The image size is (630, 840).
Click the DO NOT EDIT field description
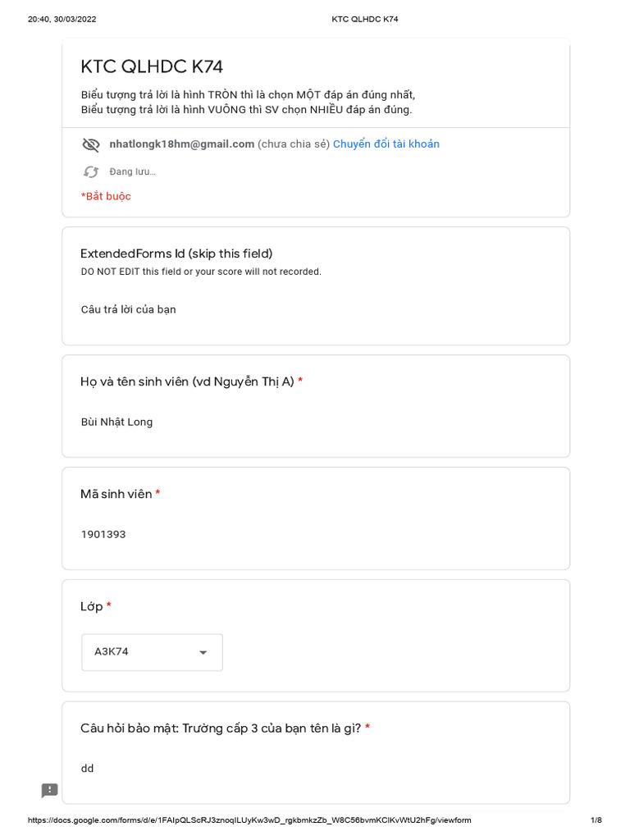tap(201, 272)
